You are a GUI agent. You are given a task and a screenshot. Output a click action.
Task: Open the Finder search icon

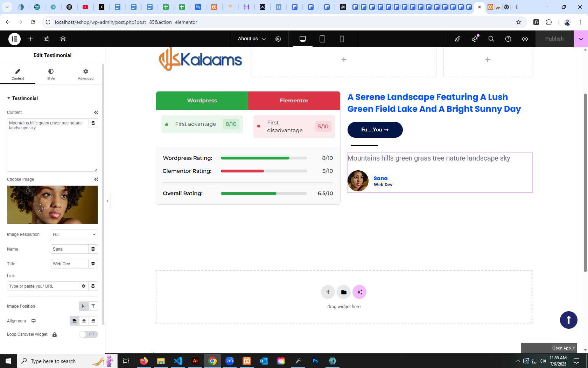[491, 39]
